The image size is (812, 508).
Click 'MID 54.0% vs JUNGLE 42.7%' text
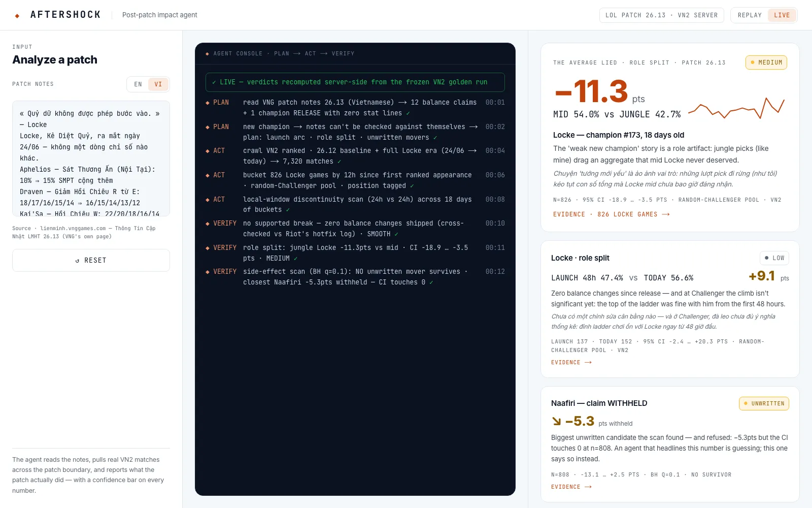pyautogui.click(x=617, y=115)
